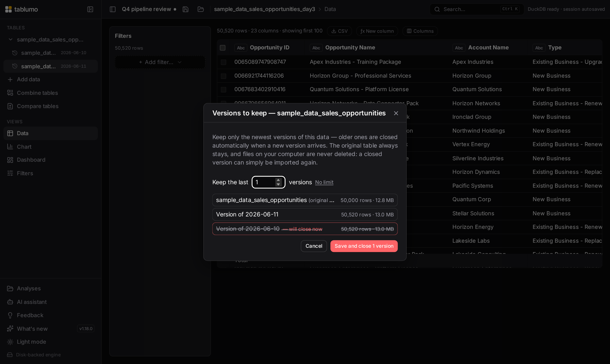Decrease versions to keep with down arrow
The height and width of the screenshot is (364, 610).
pos(278,184)
